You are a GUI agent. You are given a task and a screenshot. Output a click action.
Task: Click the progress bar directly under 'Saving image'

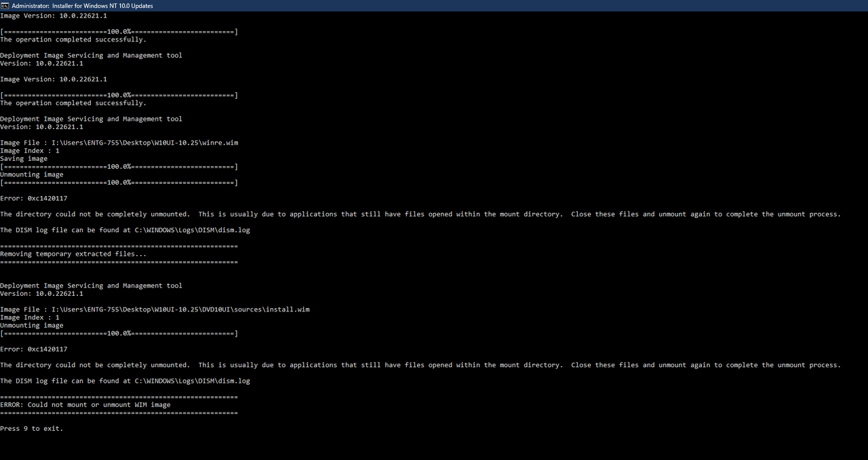pos(119,167)
